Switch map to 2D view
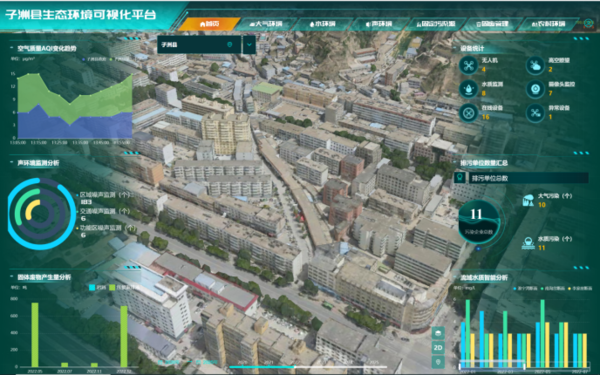 pyautogui.click(x=438, y=347)
